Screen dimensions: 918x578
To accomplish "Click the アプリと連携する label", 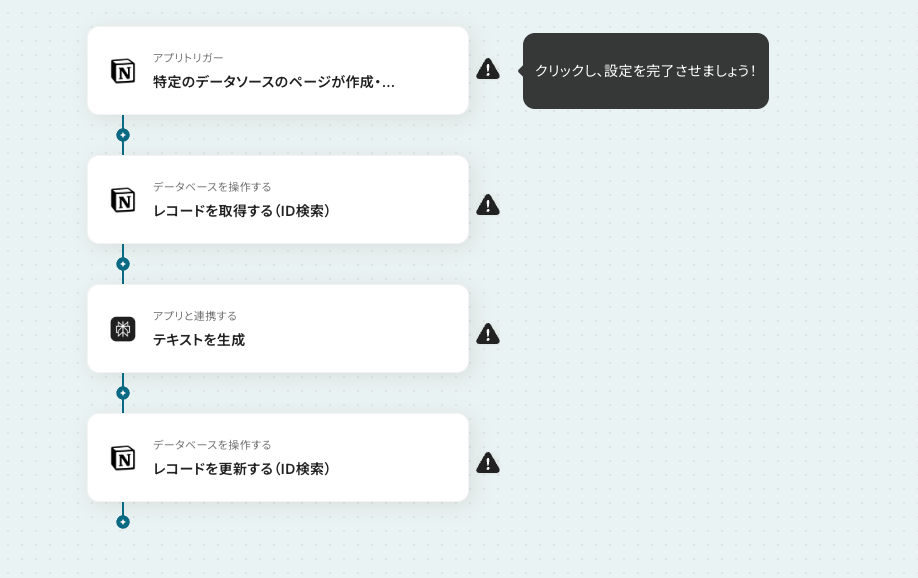I will click(195, 316).
